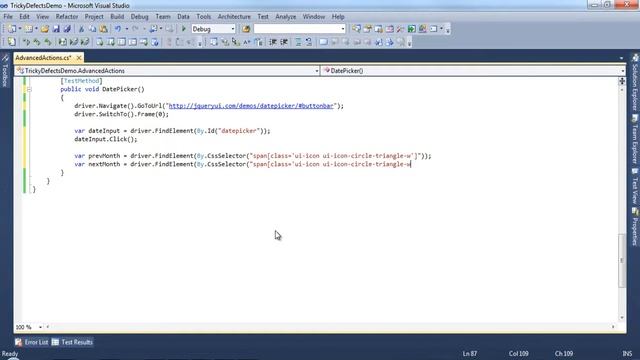
Task: Open the Properties Window toolbar icon
Action: [x=367, y=29]
